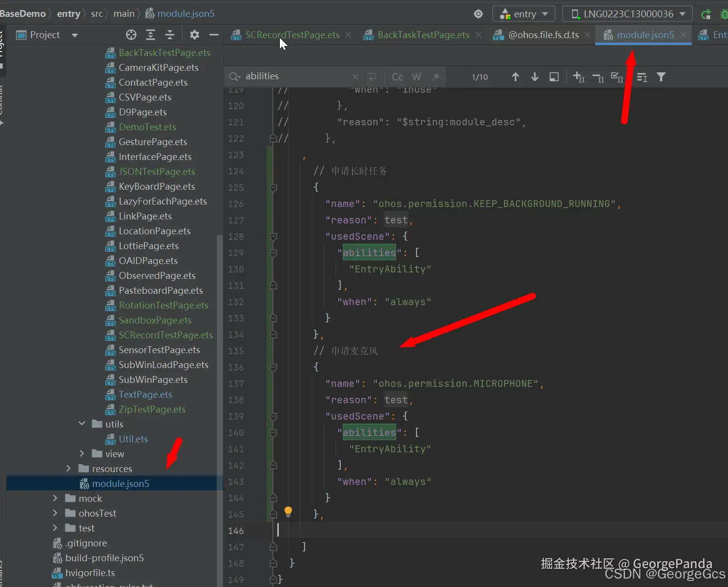Click the Expand All icon in Project toolbar

pos(151,35)
